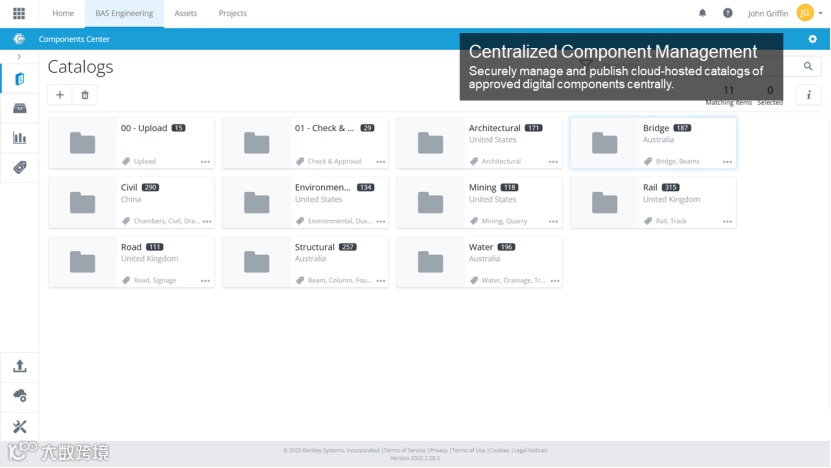Open the tags sidebar icon
The height and width of the screenshot is (468, 831).
click(20, 167)
